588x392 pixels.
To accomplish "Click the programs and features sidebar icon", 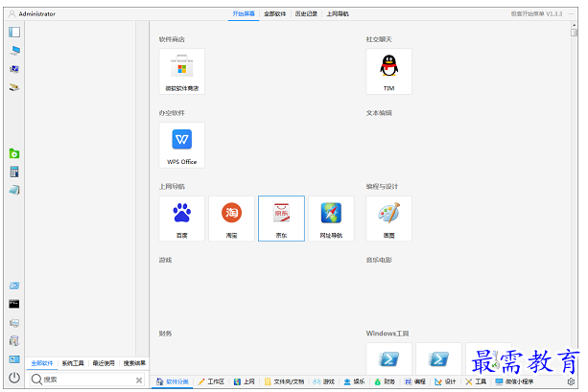I will pos(14,340).
